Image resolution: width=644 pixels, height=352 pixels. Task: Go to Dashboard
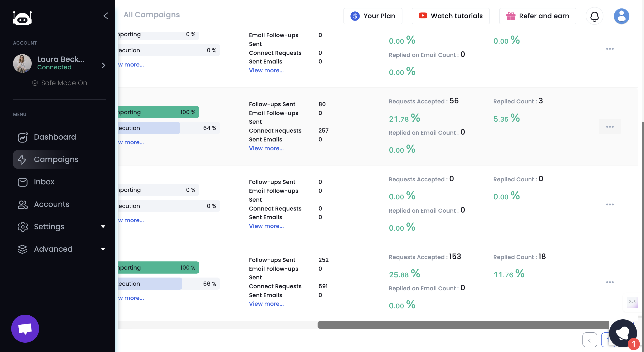tap(55, 137)
